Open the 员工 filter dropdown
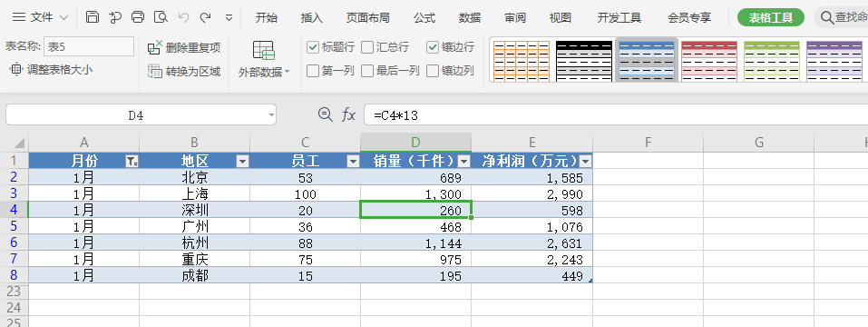The image size is (868, 327). 353,162
